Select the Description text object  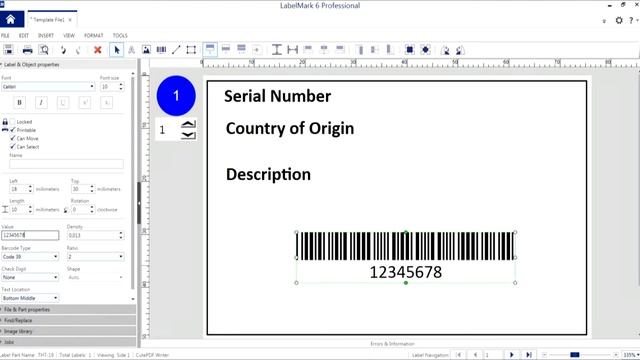[x=268, y=174]
